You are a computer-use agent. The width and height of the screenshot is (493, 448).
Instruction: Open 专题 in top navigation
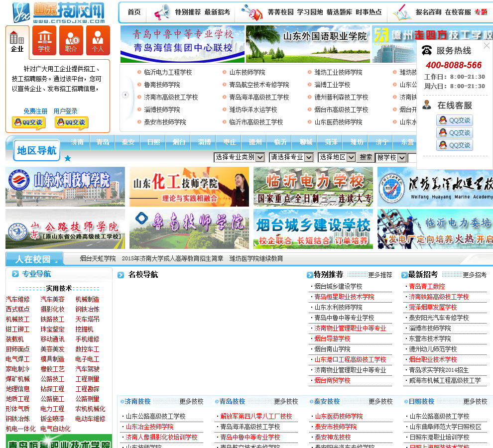tap(481, 12)
